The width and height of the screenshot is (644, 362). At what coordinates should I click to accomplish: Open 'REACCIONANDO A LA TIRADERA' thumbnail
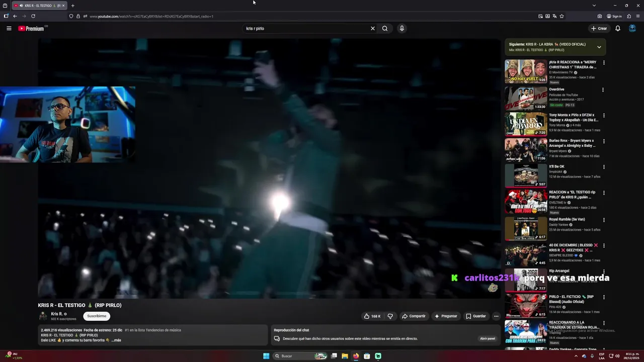click(x=526, y=331)
